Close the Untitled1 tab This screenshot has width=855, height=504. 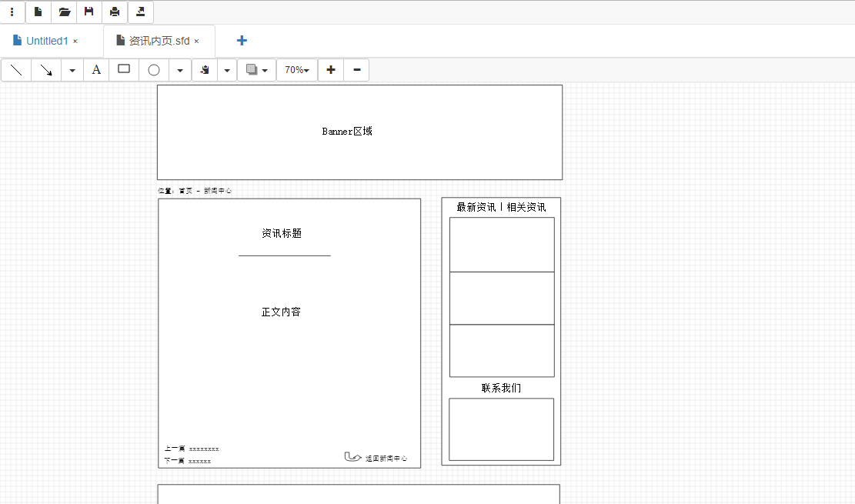(x=75, y=42)
